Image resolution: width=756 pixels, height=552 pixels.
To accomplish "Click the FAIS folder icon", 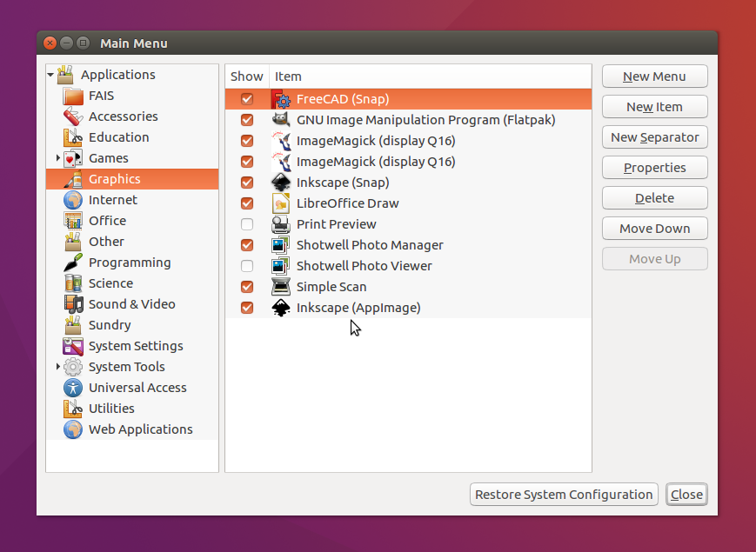I will 73,96.
